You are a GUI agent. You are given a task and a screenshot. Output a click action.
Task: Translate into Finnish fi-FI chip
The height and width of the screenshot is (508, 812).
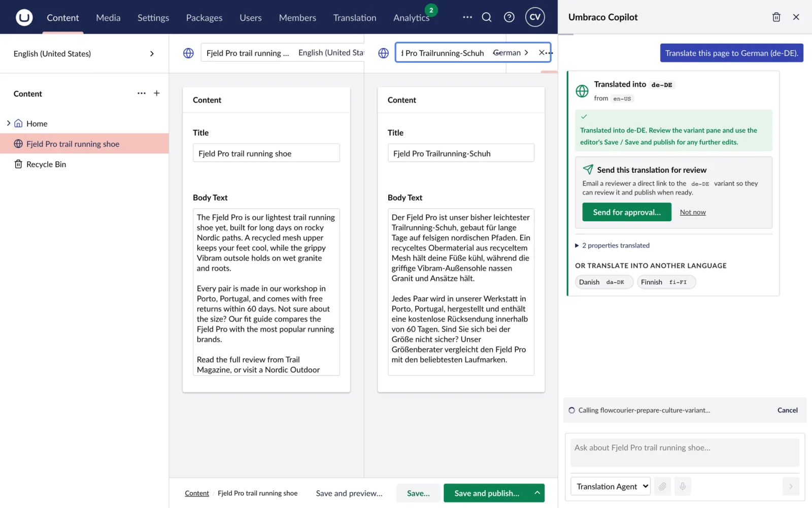(x=666, y=282)
